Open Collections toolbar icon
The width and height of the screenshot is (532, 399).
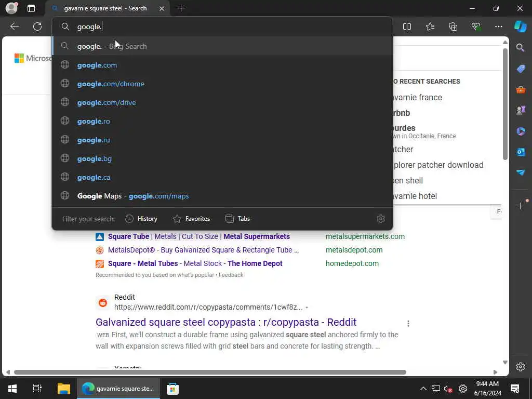tap(453, 26)
